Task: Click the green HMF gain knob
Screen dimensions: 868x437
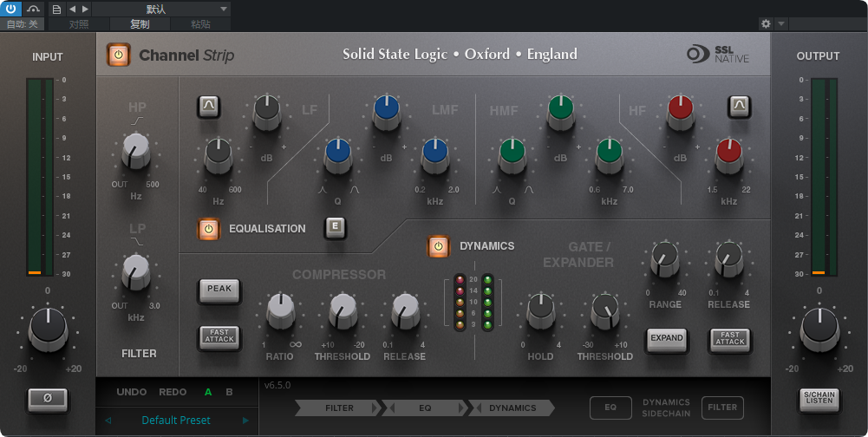Action: pos(561,111)
